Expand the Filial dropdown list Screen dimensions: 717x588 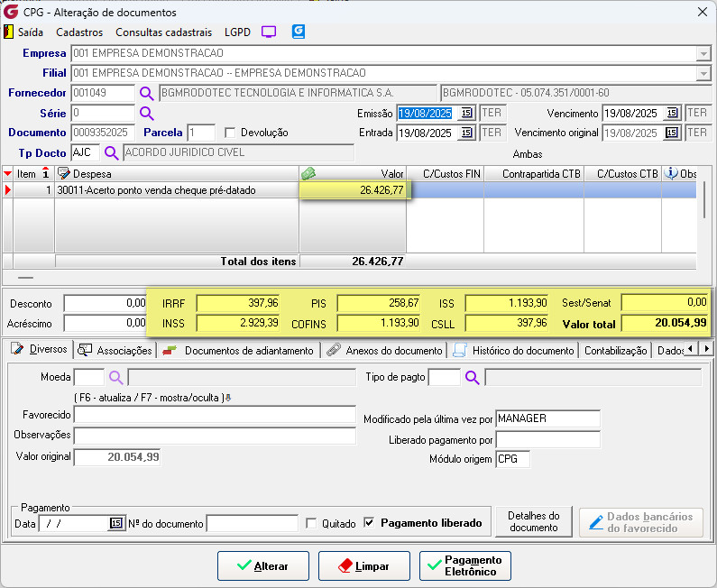pos(703,73)
